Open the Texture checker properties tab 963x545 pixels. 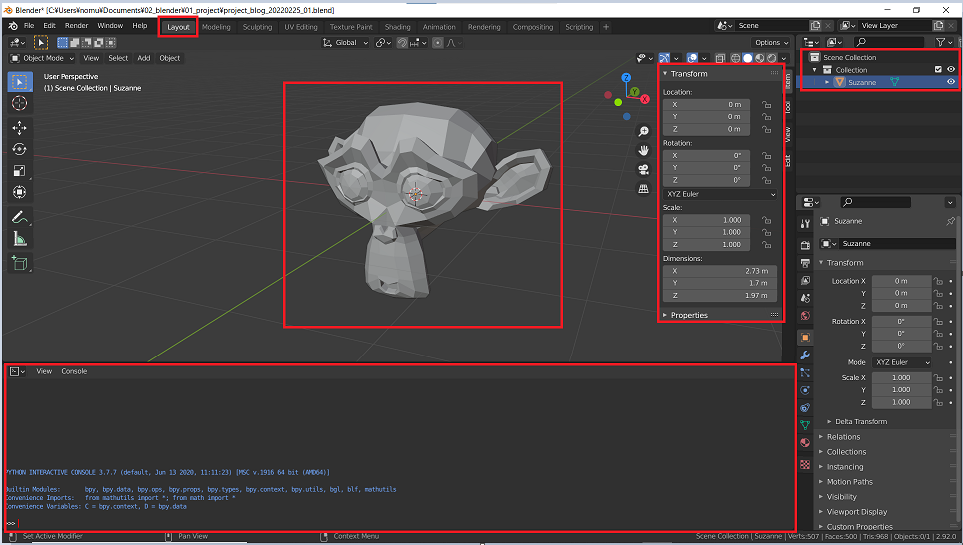pos(805,465)
